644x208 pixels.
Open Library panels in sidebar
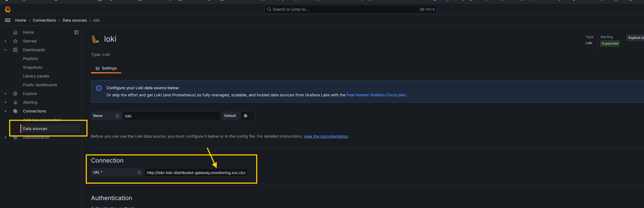(36, 76)
